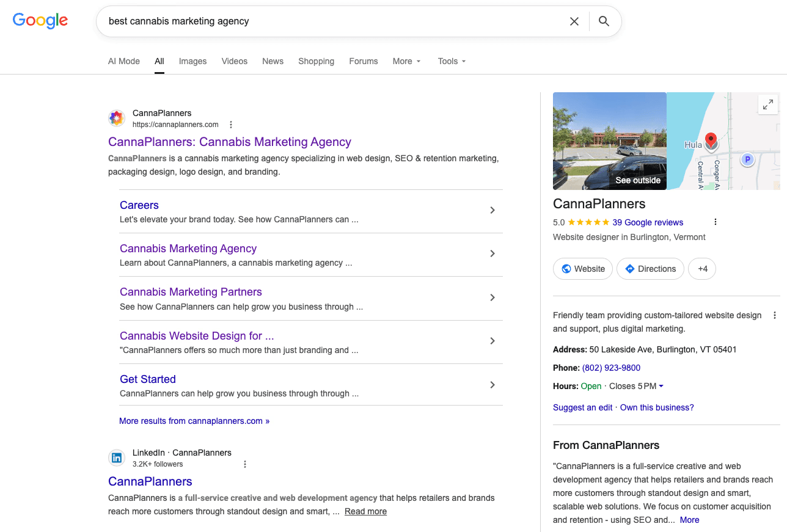Viewport: 787px width, 532px height.
Task: Click Website designer in Burlington, Vermont text
Action: coord(629,237)
